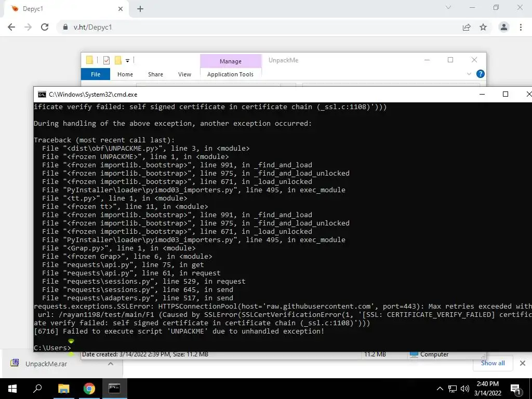Screen dimensions: 532x399
Task: Open the volume tray icon
Action: pyautogui.click(x=465, y=389)
